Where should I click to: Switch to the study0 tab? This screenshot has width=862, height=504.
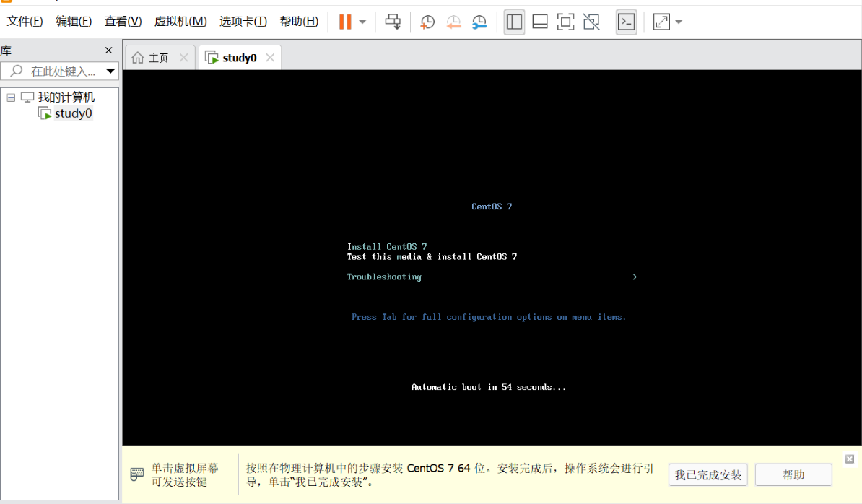240,58
